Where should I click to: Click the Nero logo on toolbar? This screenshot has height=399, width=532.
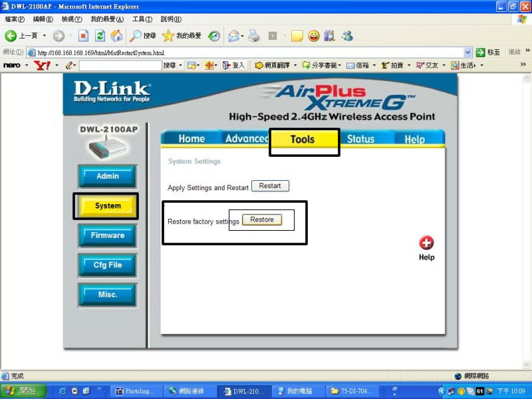[x=12, y=65]
